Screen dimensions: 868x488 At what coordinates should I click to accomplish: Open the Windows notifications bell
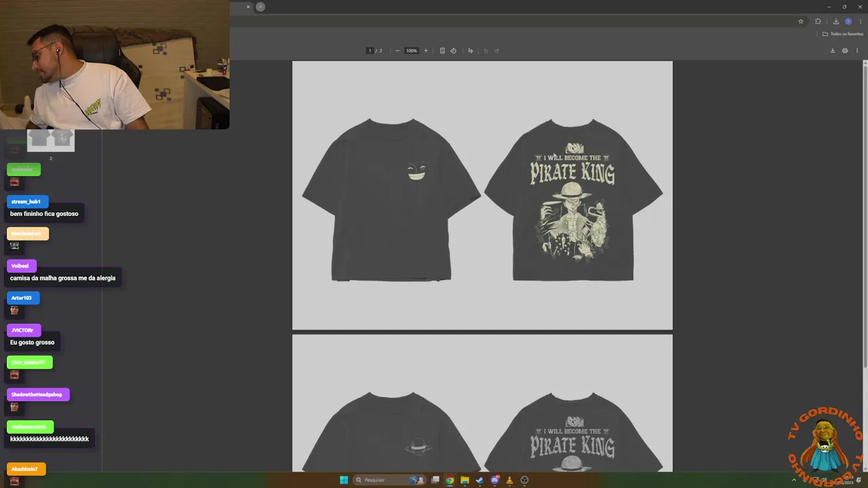pos(859,480)
